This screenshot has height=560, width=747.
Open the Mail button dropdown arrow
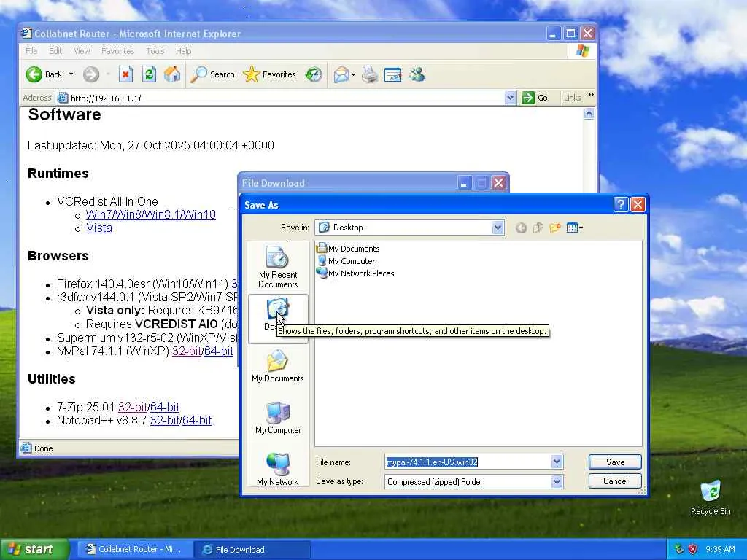click(353, 74)
